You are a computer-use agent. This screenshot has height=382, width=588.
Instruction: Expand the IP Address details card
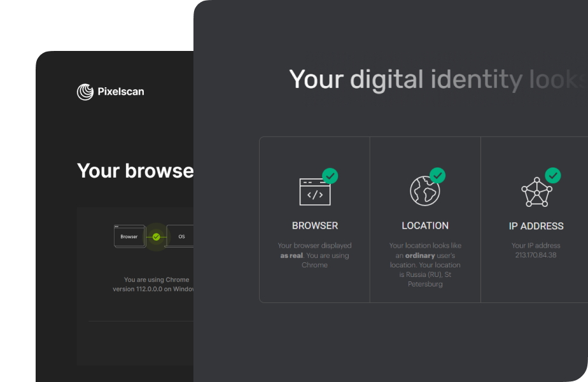point(536,220)
